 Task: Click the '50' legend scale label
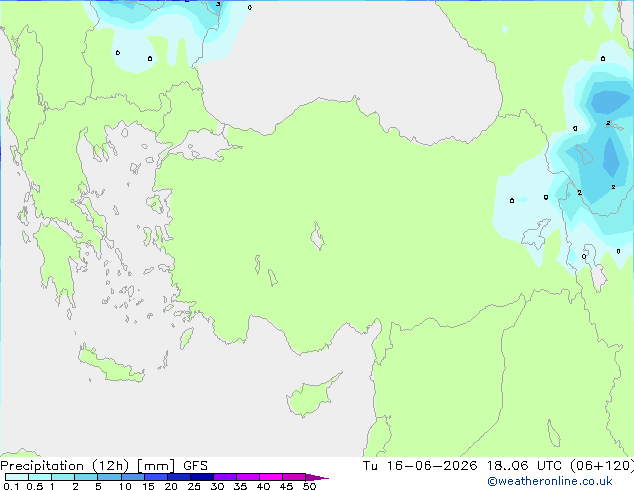pyautogui.click(x=309, y=486)
